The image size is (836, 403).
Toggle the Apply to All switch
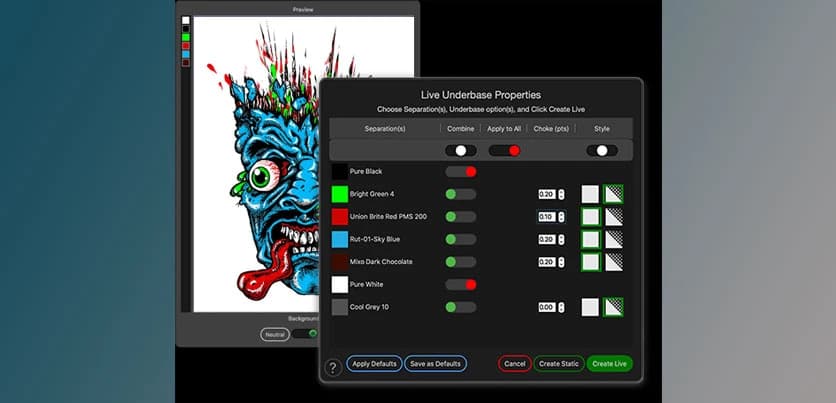click(504, 150)
